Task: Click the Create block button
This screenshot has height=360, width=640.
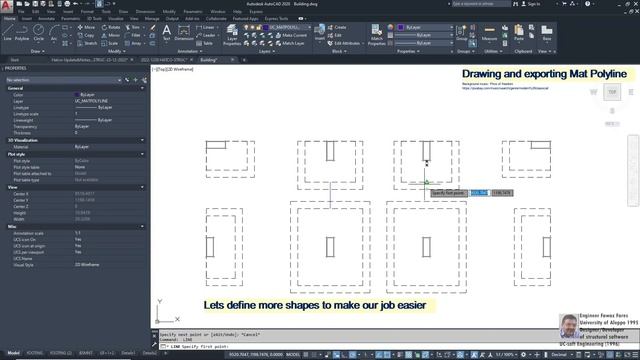Action: coord(337,27)
